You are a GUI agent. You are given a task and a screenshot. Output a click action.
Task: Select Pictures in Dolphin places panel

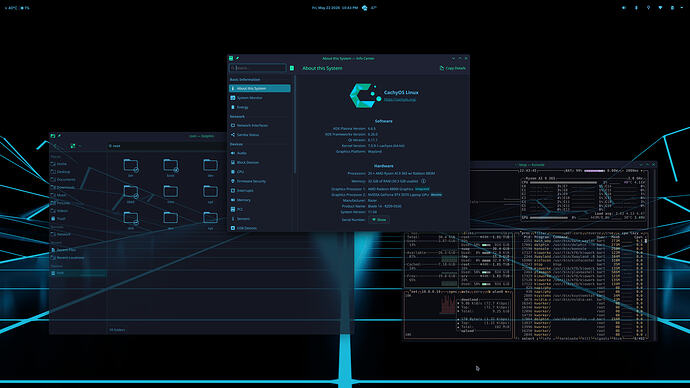(x=78, y=203)
